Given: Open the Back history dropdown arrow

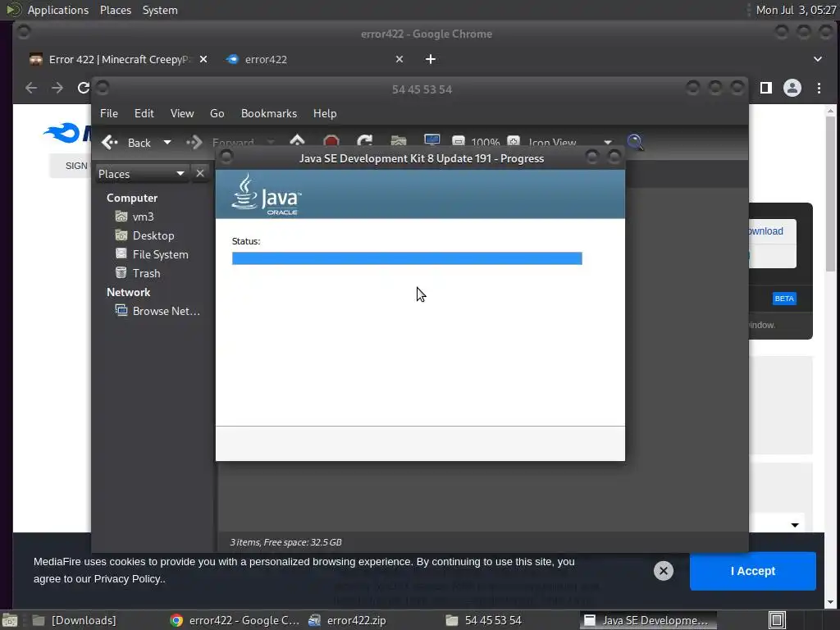Looking at the screenshot, I should tap(167, 143).
